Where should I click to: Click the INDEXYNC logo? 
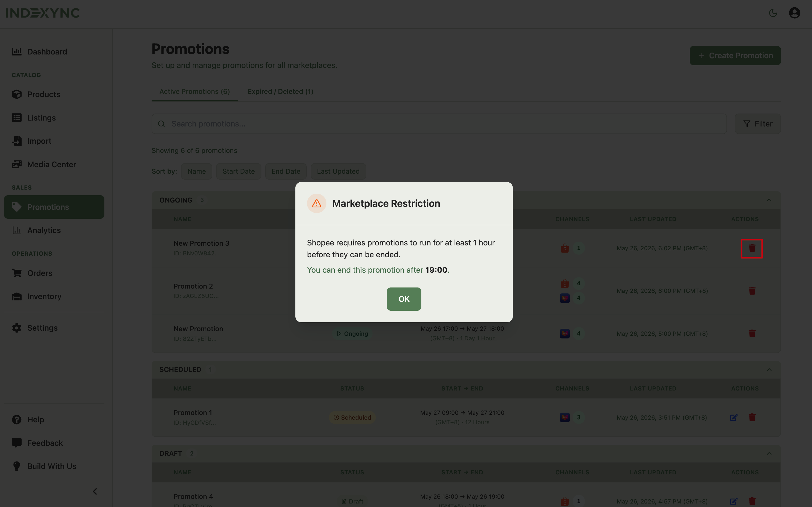(43, 13)
